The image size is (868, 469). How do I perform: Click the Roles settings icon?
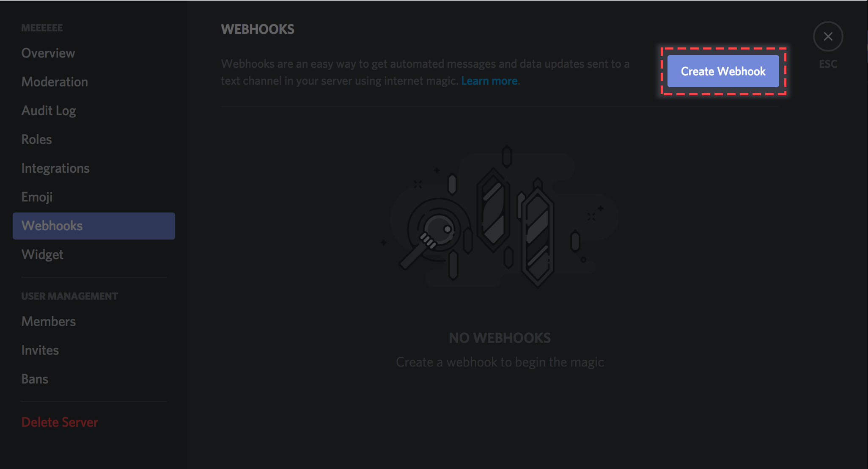pyautogui.click(x=37, y=138)
